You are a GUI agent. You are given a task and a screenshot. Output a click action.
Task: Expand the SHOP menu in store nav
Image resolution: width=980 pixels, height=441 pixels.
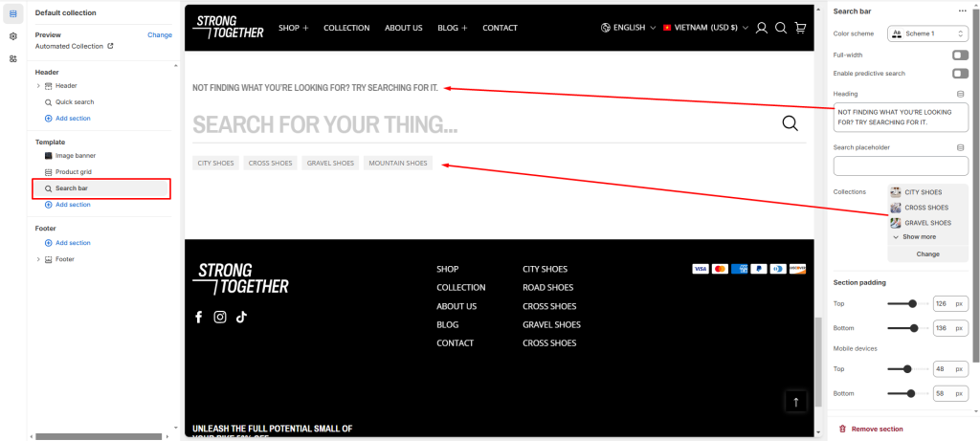coord(293,28)
